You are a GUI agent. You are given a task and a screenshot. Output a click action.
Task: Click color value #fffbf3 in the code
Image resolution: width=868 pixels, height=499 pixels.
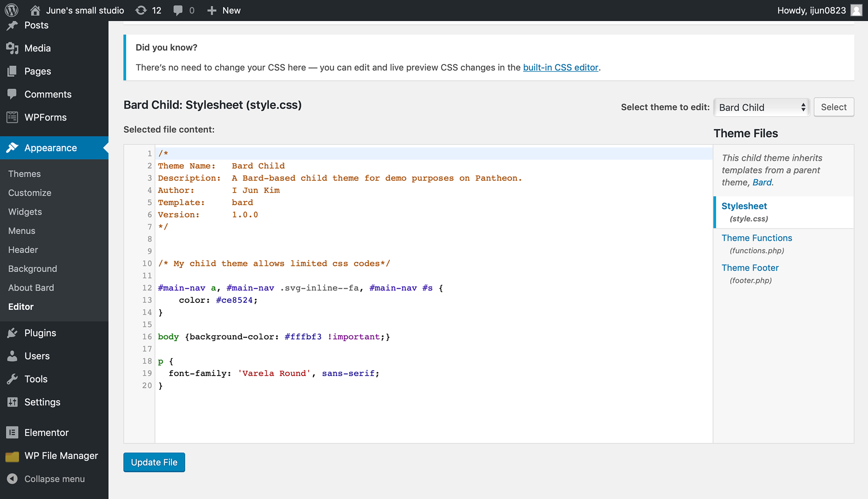click(x=303, y=337)
